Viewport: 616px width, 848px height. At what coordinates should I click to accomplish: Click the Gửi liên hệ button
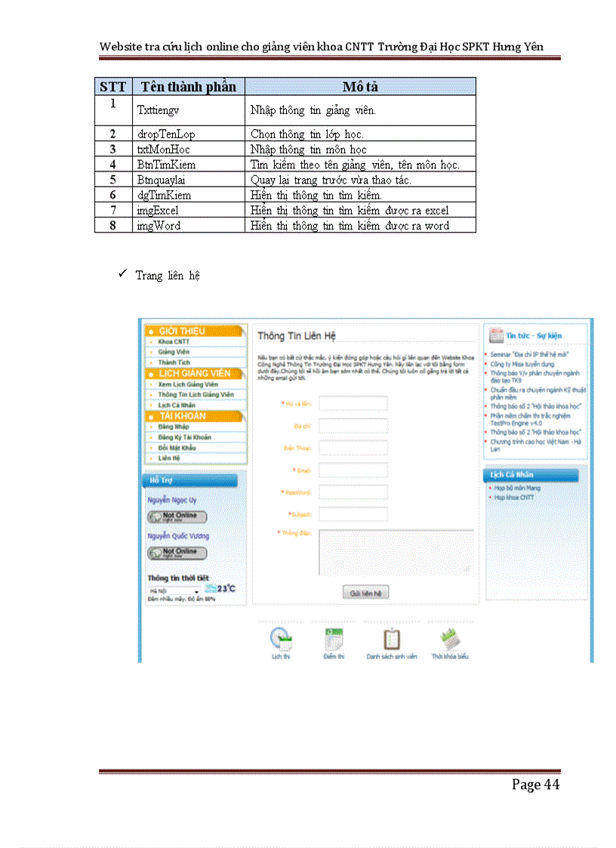[365, 592]
